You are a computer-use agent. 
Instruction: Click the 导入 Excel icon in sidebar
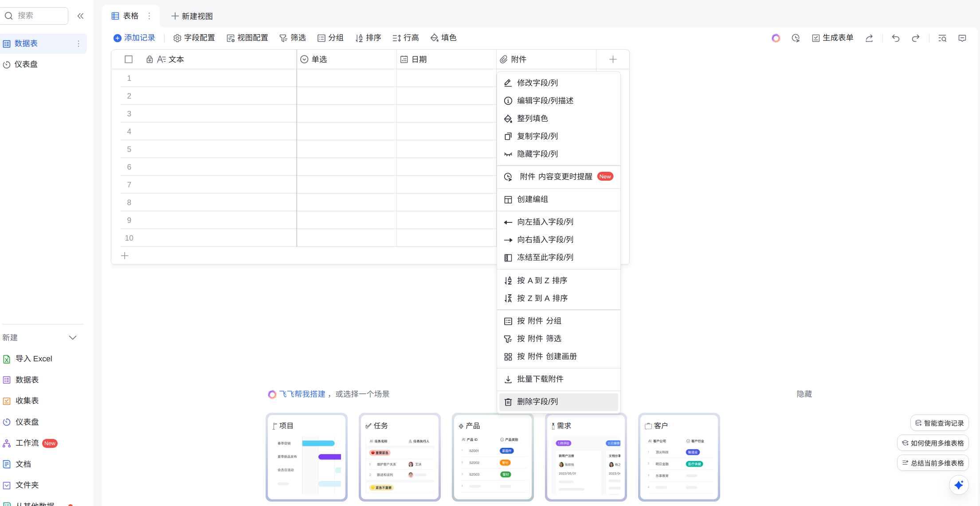pyautogui.click(x=7, y=359)
